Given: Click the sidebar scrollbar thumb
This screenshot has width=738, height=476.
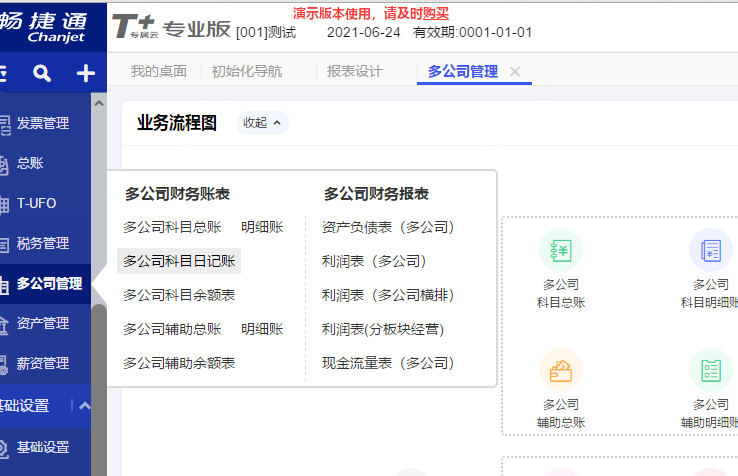Looking at the screenshot, I should pos(99,390).
